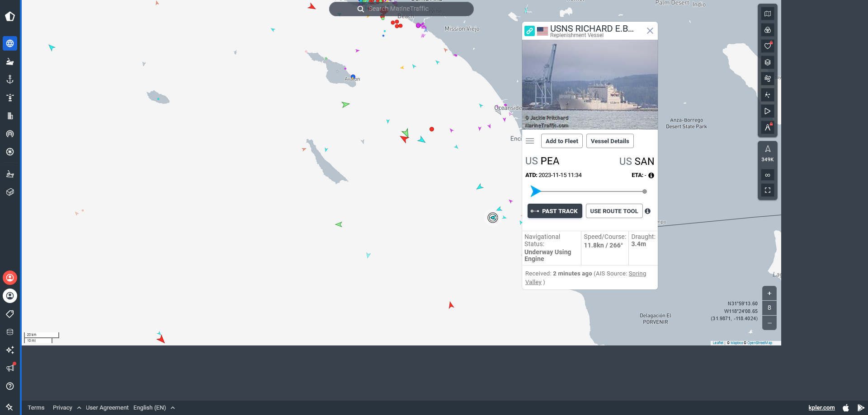Open the AIS stations signal icon
868x415 pixels.
point(10,134)
